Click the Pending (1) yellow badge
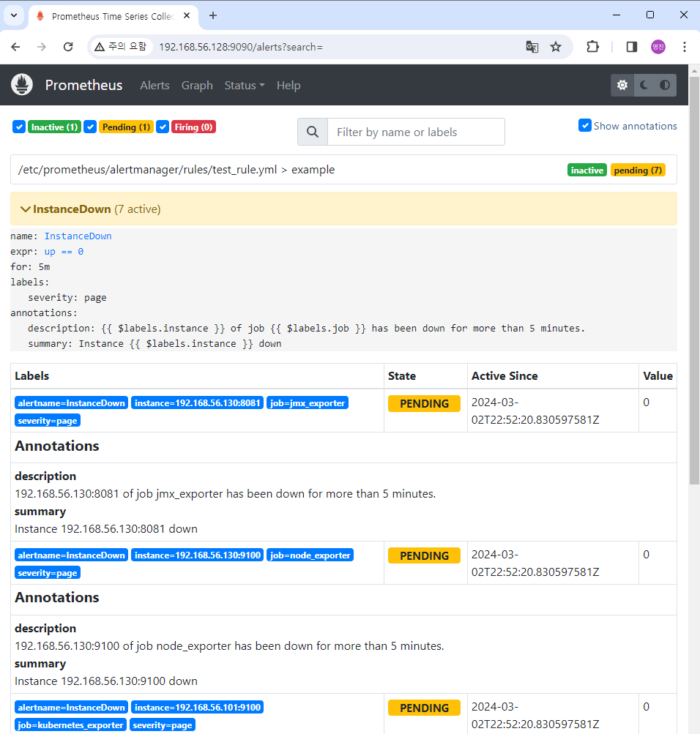Viewport: 700px width, 734px height. pyautogui.click(x=126, y=127)
